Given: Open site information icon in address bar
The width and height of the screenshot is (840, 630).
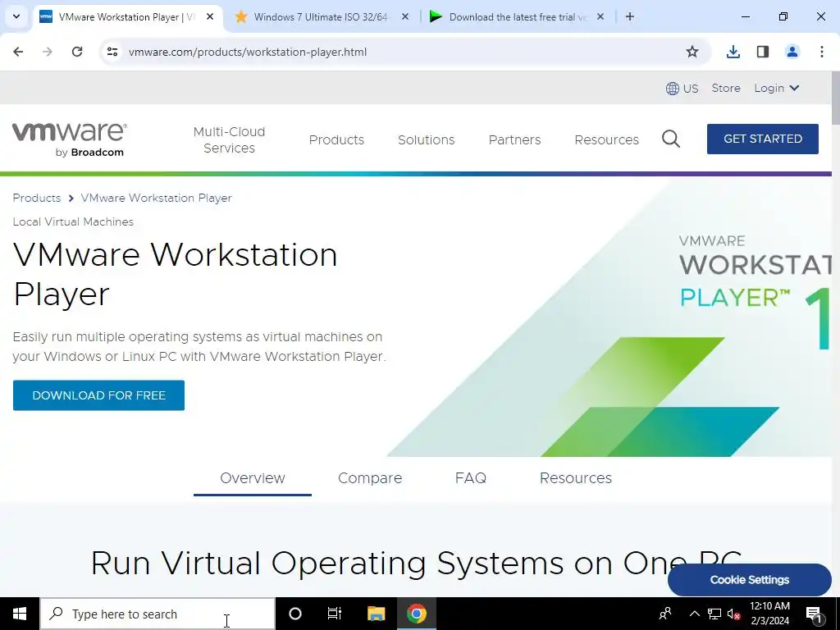Looking at the screenshot, I should [x=112, y=52].
